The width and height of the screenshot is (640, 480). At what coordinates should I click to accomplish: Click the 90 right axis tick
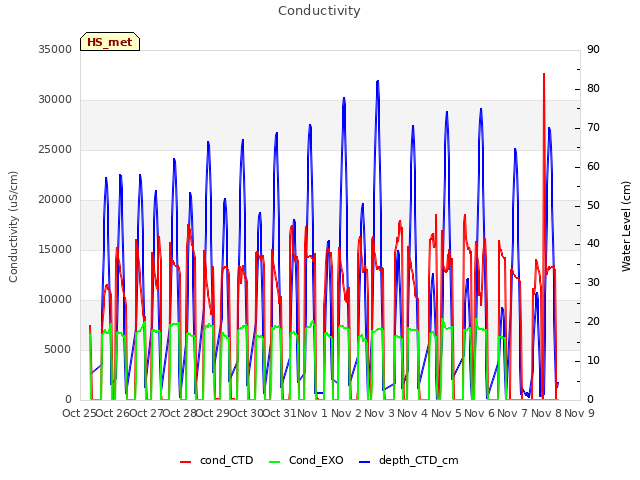tap(593, 49)
